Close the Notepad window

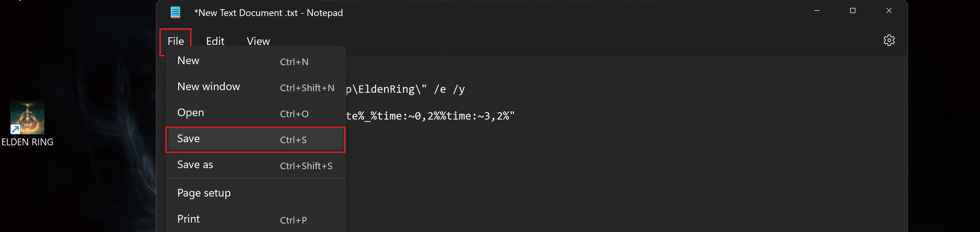click(x=889, y=11)
